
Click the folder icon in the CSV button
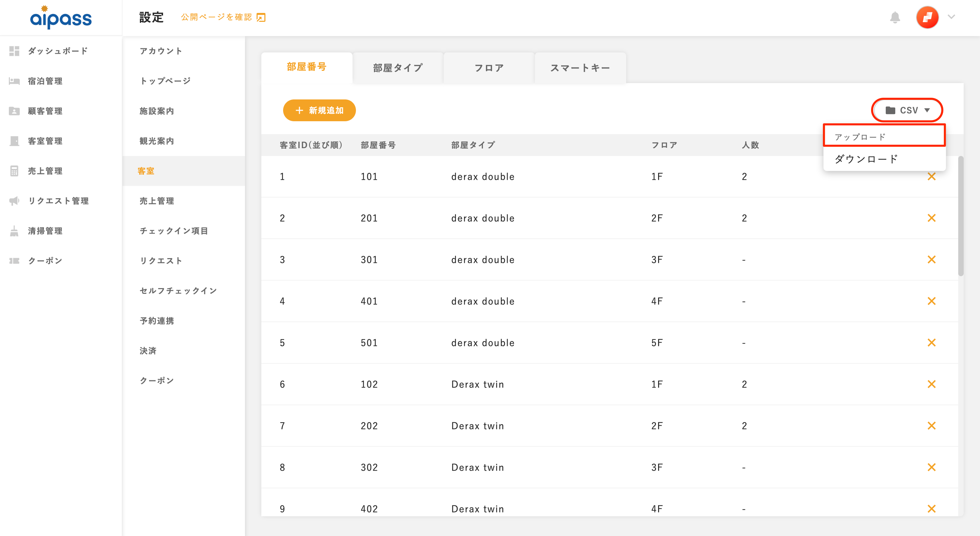(890, 110)
